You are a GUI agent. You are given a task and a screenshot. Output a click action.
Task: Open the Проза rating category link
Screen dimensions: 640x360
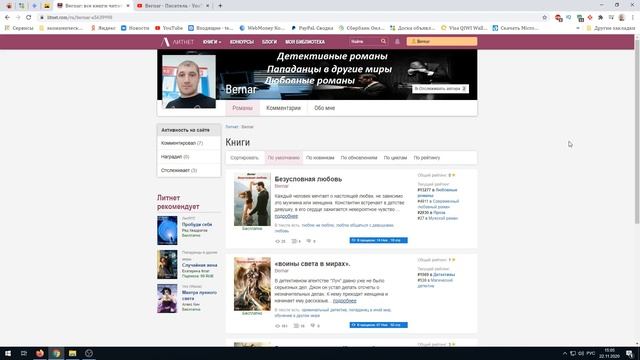click(439, 213)
